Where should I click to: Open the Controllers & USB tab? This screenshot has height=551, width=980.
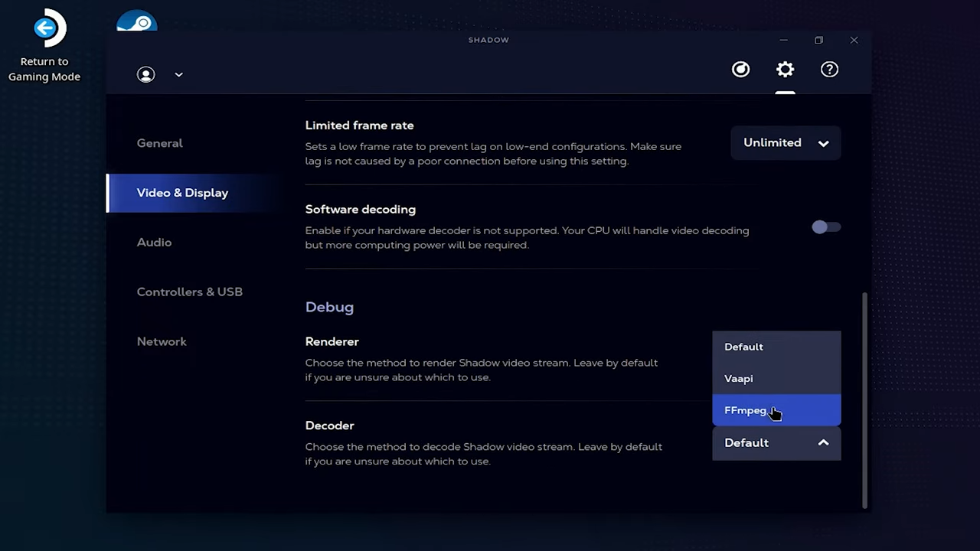[189, 292]
